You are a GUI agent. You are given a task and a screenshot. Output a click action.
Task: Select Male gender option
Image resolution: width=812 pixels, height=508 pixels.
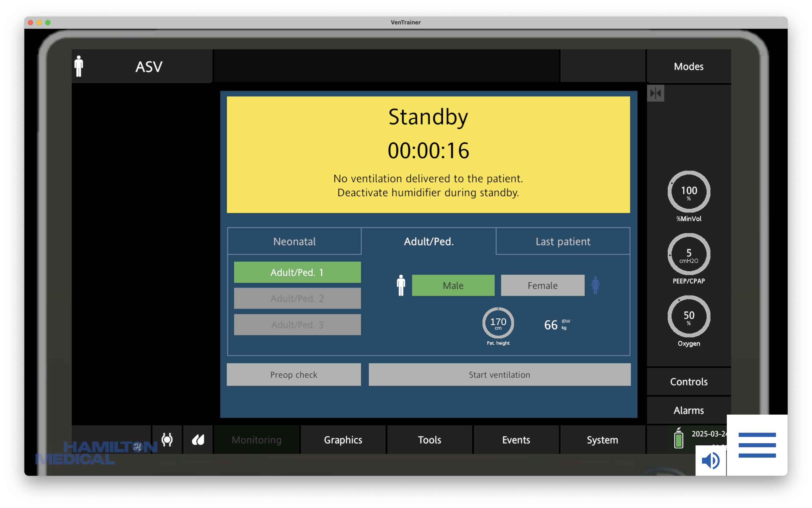(x=453, y=286)
